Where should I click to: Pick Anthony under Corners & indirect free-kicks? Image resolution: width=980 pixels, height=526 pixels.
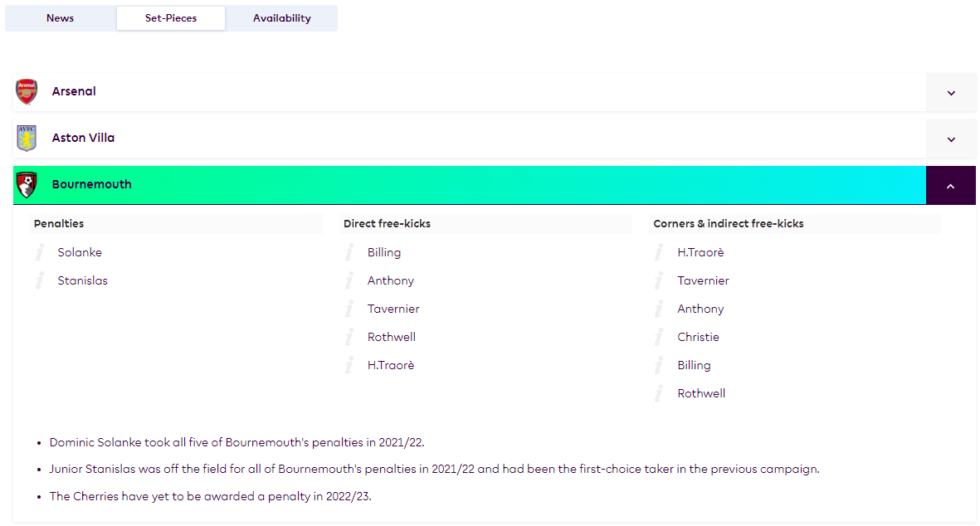(x=700, y=309)
